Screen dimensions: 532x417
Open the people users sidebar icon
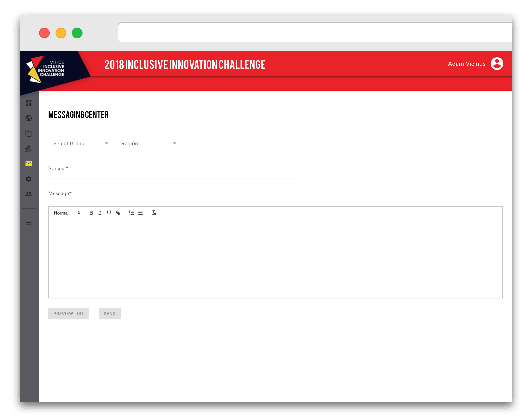pos(28,194)
